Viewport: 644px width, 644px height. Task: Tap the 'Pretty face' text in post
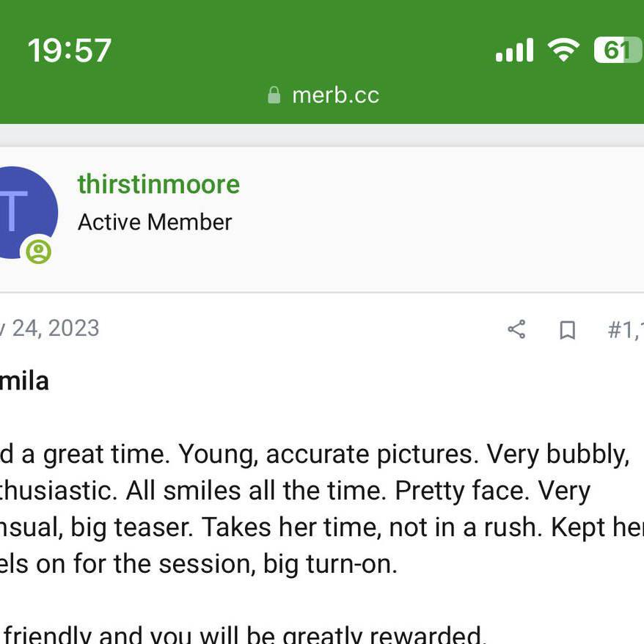coord(461,491)
